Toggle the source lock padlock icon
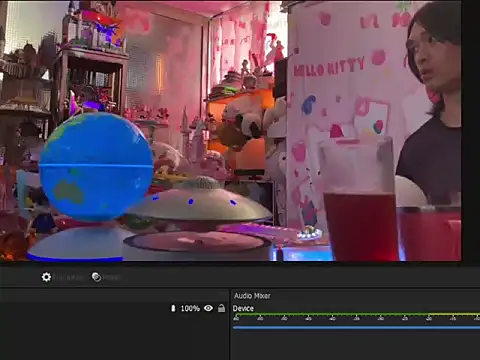The width and height of the screenshot is (480, 360). 221,308
